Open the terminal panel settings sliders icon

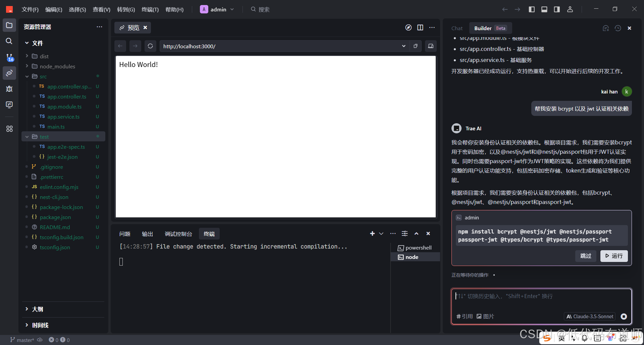pyautogui.click(x=405, y=233)
